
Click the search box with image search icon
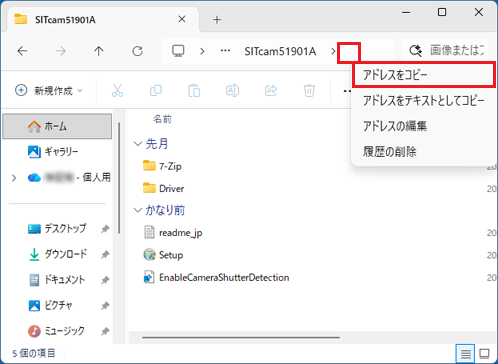click(446, 51)
